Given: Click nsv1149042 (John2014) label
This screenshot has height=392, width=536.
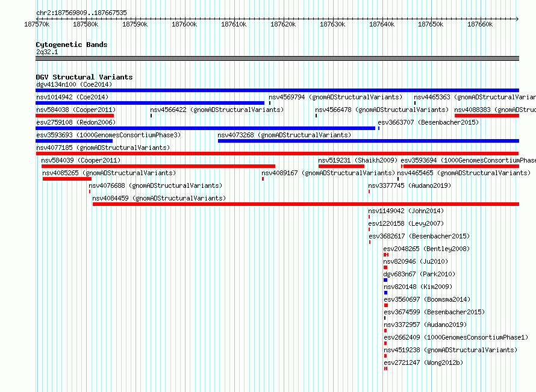Looking at the screenshot, I should (x=406, y=211).
